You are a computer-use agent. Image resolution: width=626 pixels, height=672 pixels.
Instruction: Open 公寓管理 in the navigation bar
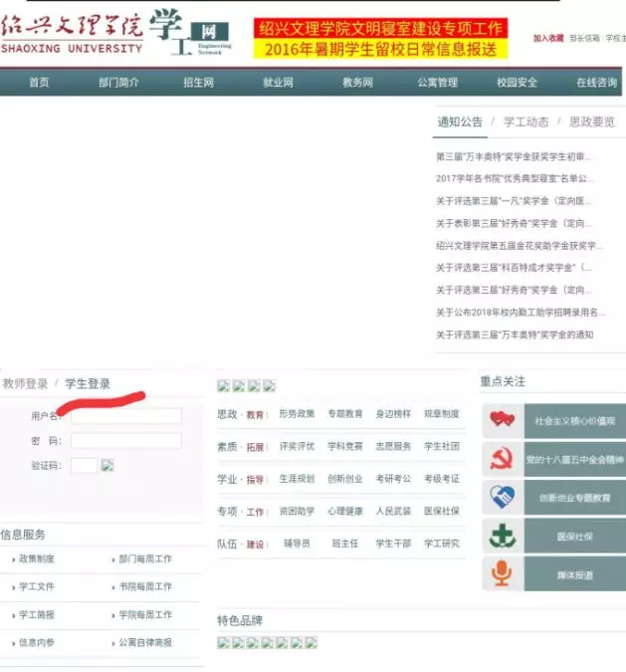(x=438, y=83)
